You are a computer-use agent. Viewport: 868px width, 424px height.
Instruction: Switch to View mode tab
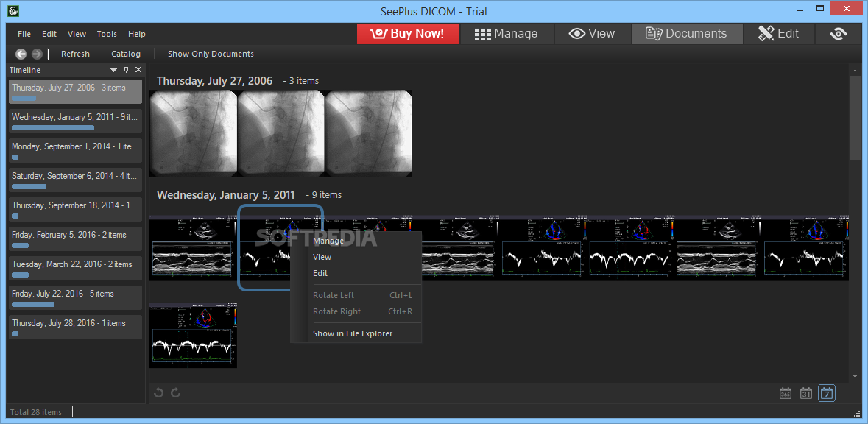[593, 33]
